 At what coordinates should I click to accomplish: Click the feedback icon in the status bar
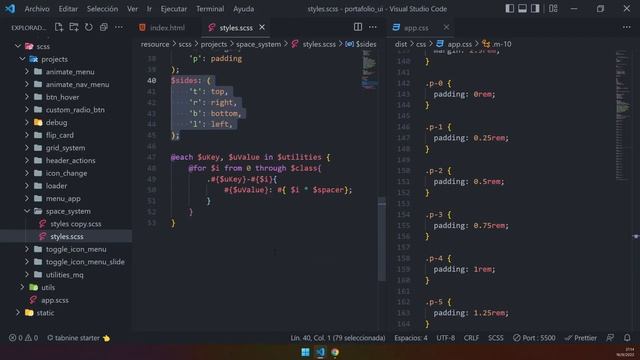[x=610, y=338]
